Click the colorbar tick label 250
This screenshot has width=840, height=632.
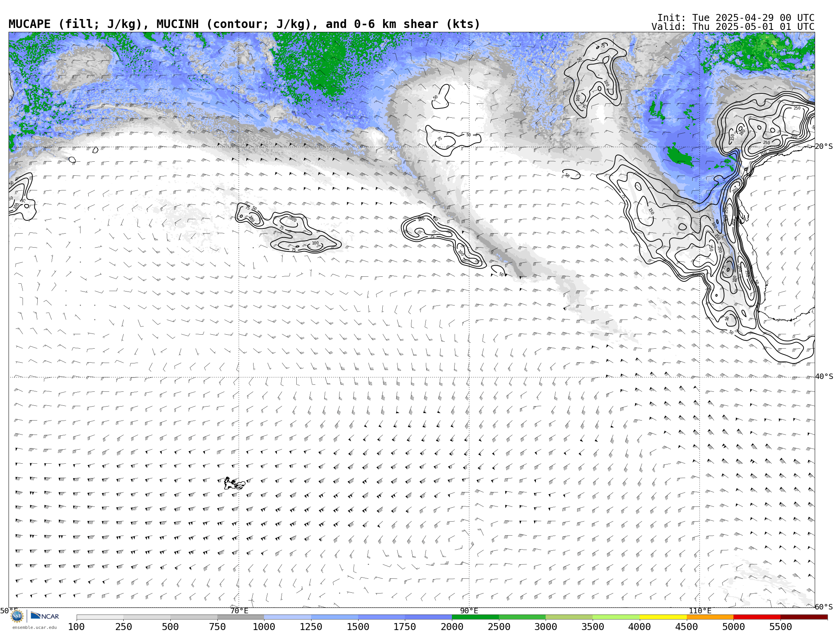point(124,627)
